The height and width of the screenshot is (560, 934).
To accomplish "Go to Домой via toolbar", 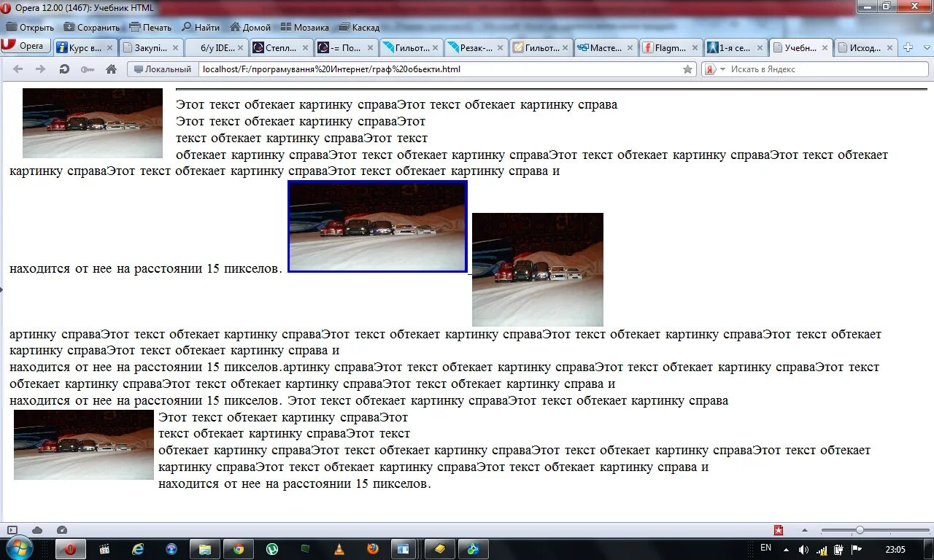I will point(250,27).
